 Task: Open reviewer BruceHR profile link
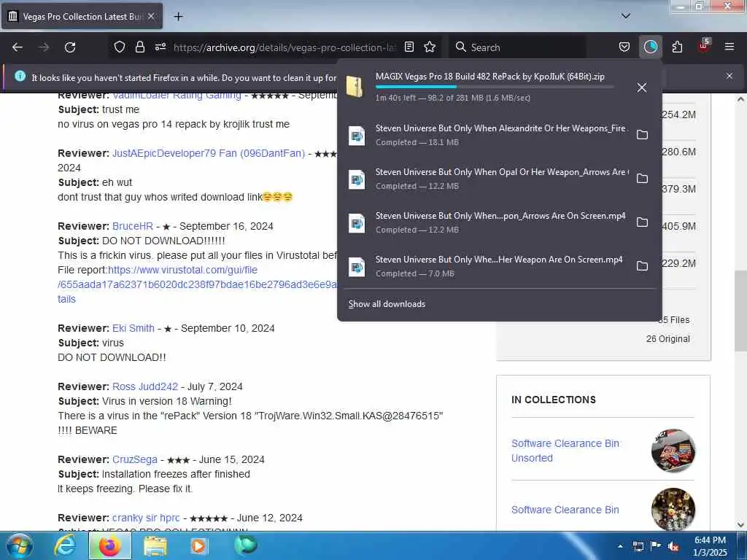tap(133, 226)
